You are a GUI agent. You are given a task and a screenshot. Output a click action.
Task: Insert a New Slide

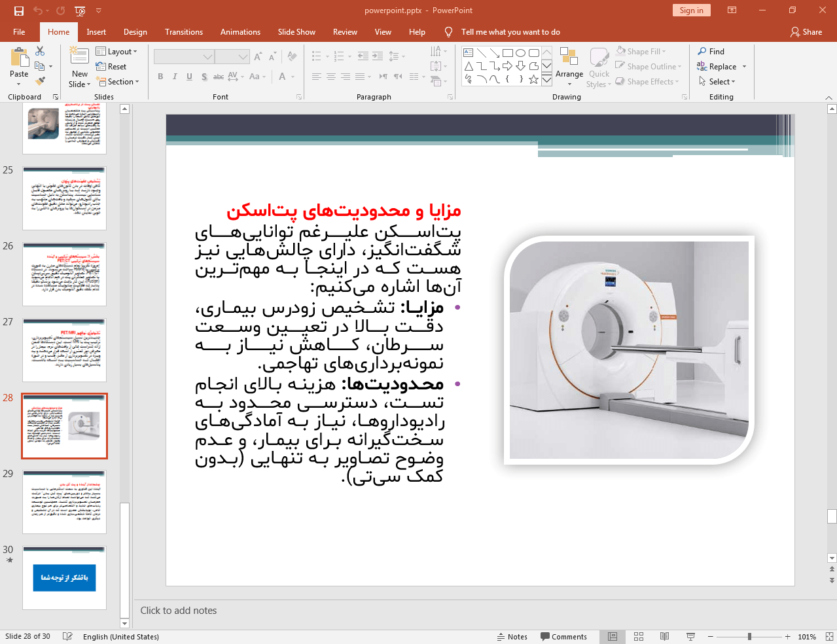point(79,67)
